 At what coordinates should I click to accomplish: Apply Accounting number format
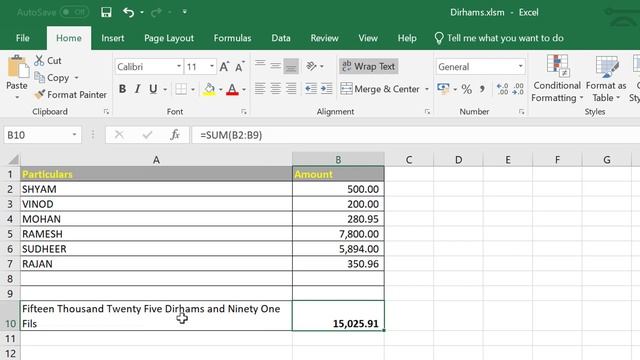(443, 89)
